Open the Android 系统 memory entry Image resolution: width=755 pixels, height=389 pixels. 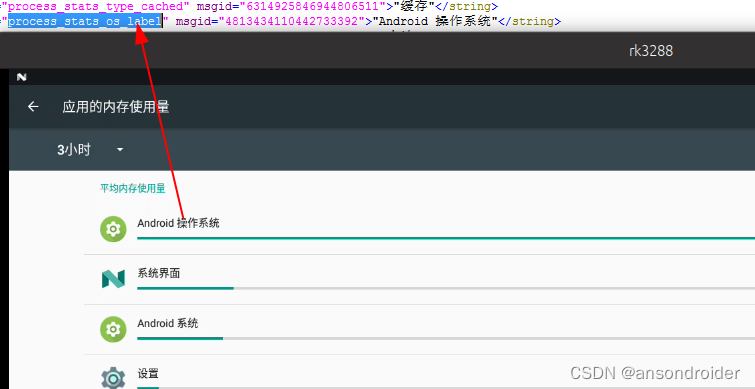click(419, 330)
